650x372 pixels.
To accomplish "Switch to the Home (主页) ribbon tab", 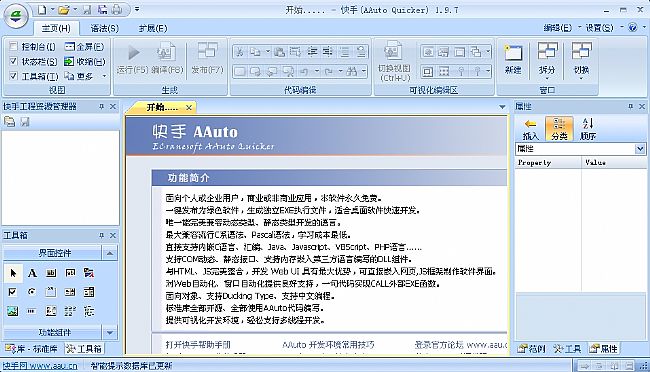I will (x=56, y=28).
